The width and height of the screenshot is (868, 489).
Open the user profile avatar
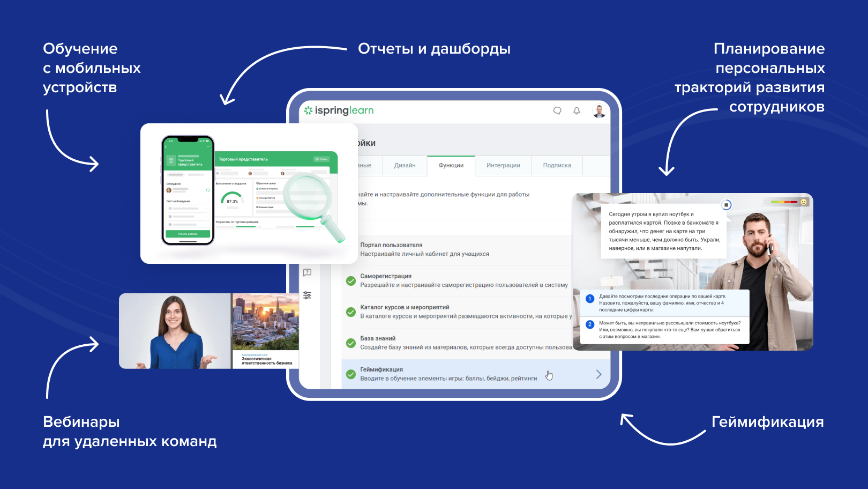coord(599,111)
